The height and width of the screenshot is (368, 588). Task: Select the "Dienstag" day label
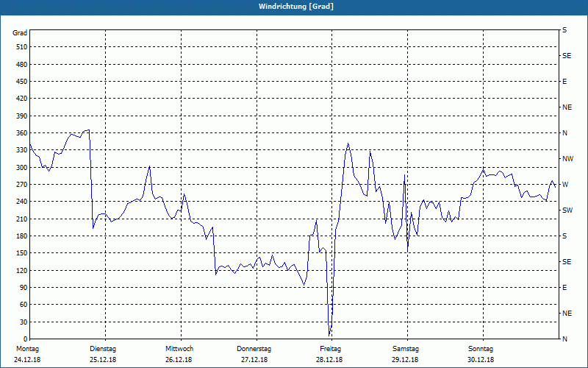pyautogui.click(x=103, y=349)
